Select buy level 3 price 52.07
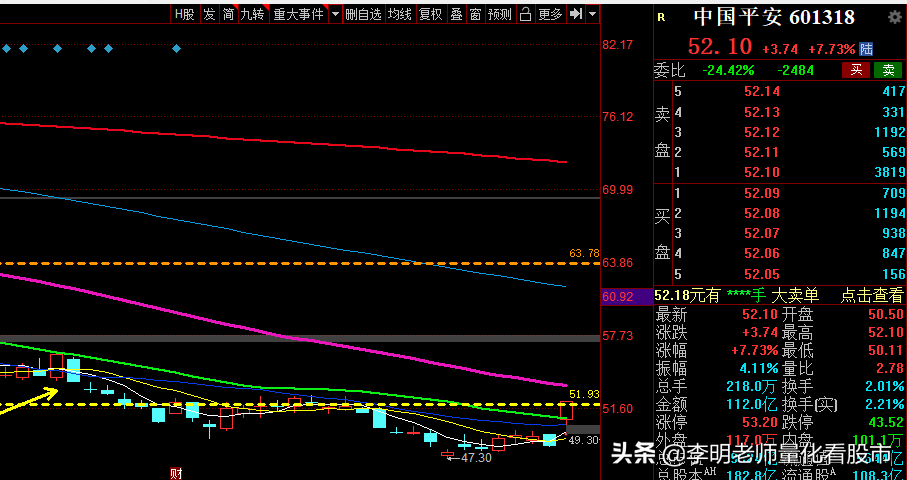The height and width of the screenshot is (480, 907). [x=762, y=233]
